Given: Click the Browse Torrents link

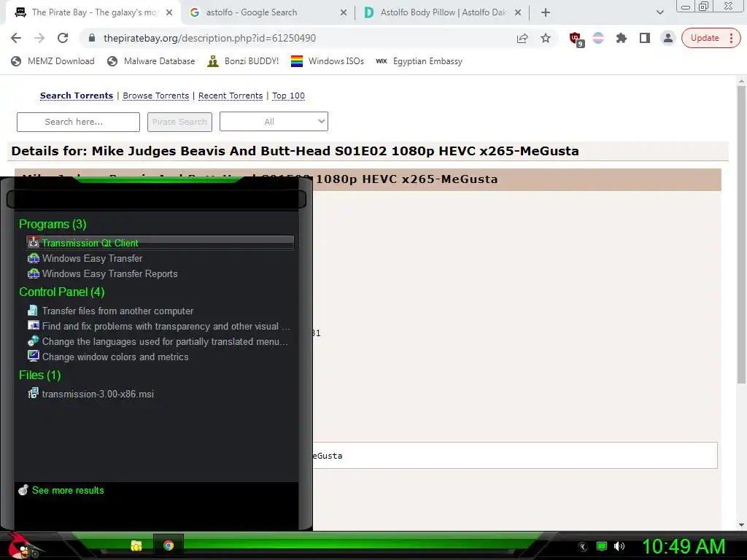Looking at the screenshot, I should point(156,96).
